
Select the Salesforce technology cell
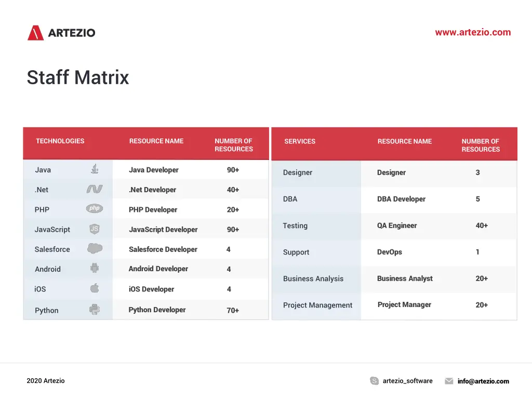68,249
